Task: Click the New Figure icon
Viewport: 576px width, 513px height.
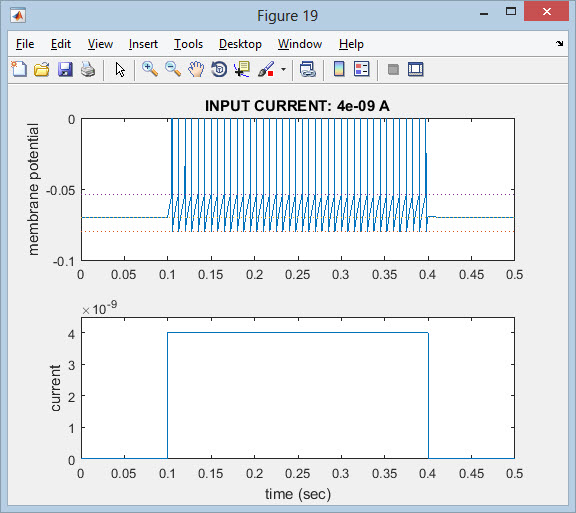Action: point(19,69)
